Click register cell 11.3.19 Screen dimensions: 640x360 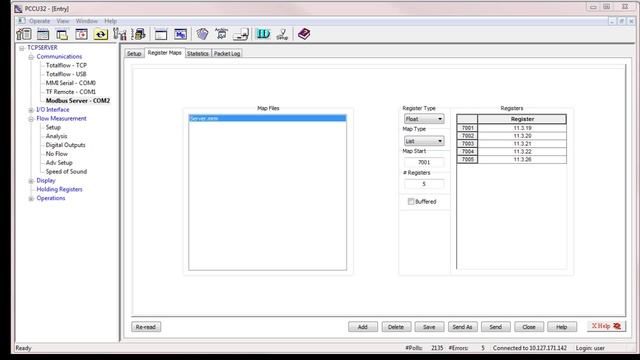522,128
